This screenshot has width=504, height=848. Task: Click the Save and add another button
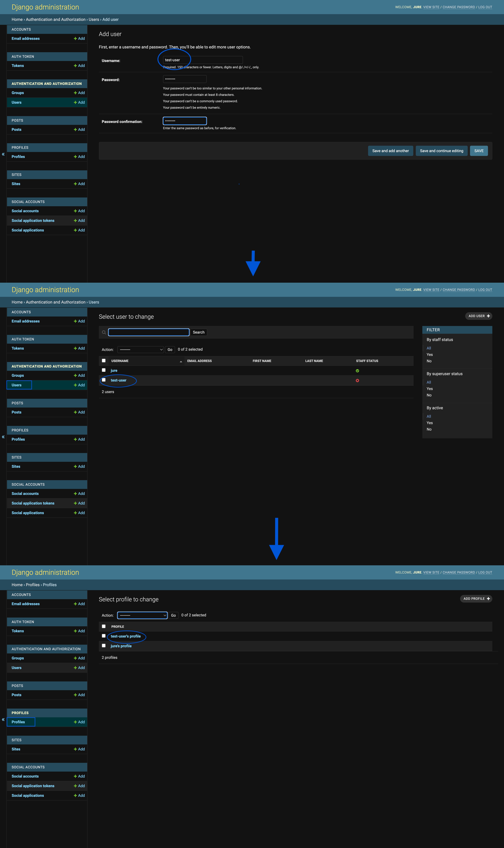(391, 151)
